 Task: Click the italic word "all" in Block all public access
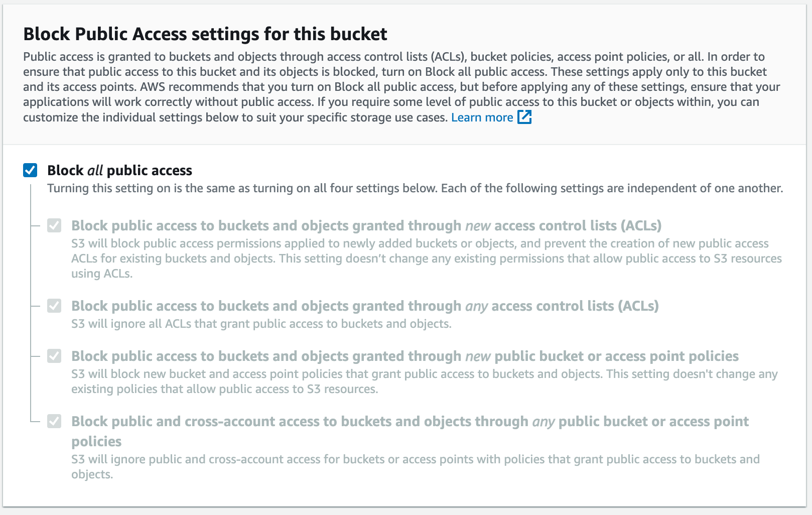[x=95, y=171]
